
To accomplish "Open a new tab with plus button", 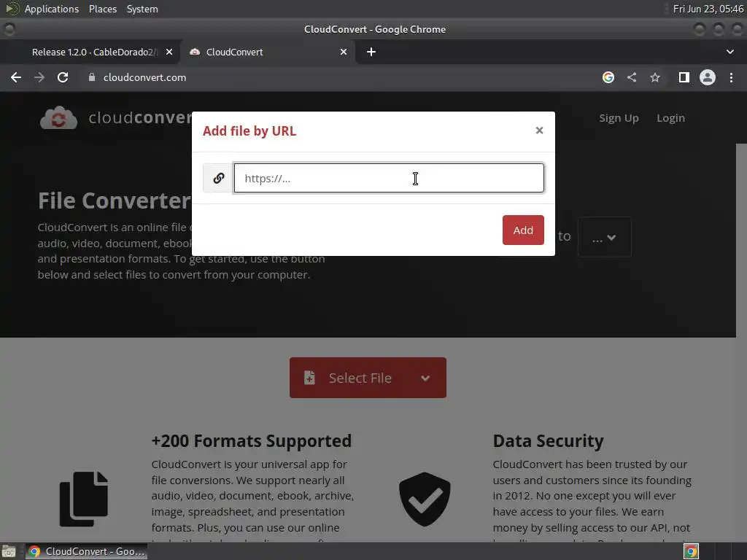I will [371, 52].
